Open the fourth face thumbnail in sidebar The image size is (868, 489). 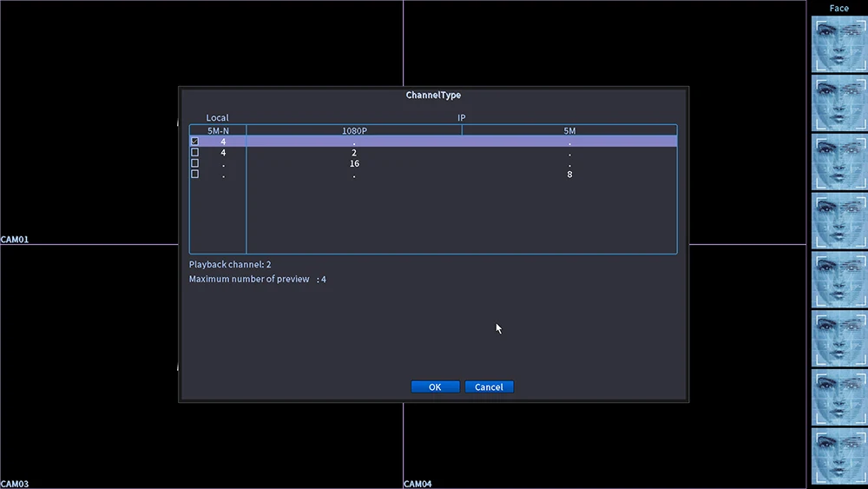click(839, 221)
